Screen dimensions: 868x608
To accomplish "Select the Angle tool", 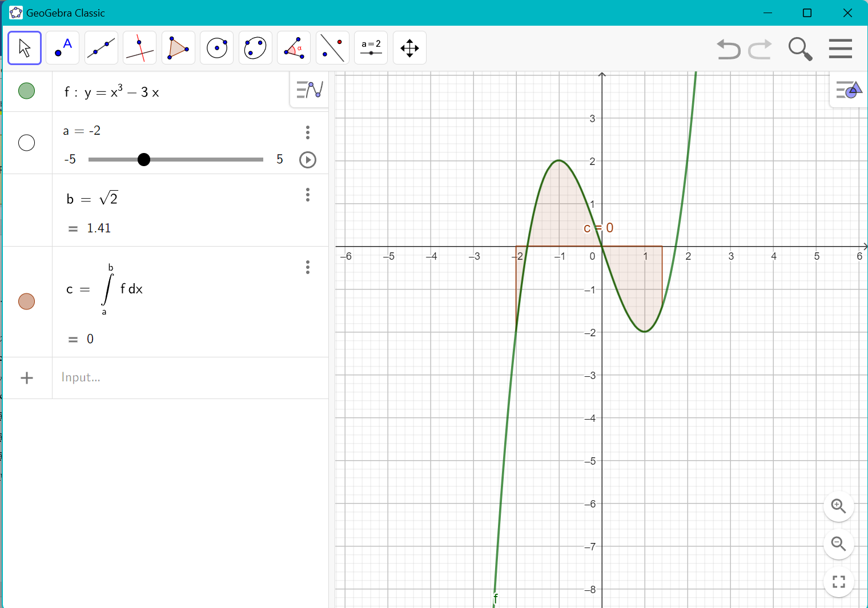I will point(294,48).
